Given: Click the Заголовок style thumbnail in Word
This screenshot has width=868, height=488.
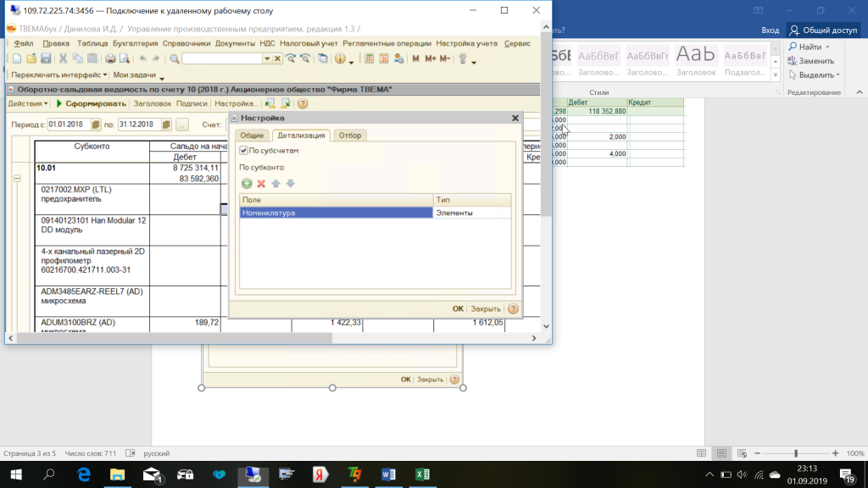Looking at the screenshot, I should (x=696, y=61).
